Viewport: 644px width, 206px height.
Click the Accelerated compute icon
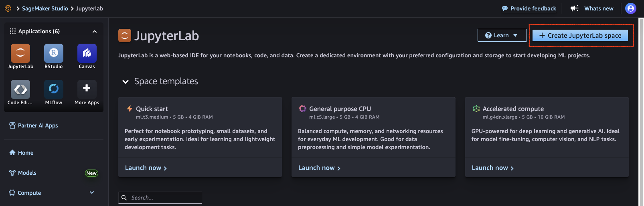(x=476, y=109)
